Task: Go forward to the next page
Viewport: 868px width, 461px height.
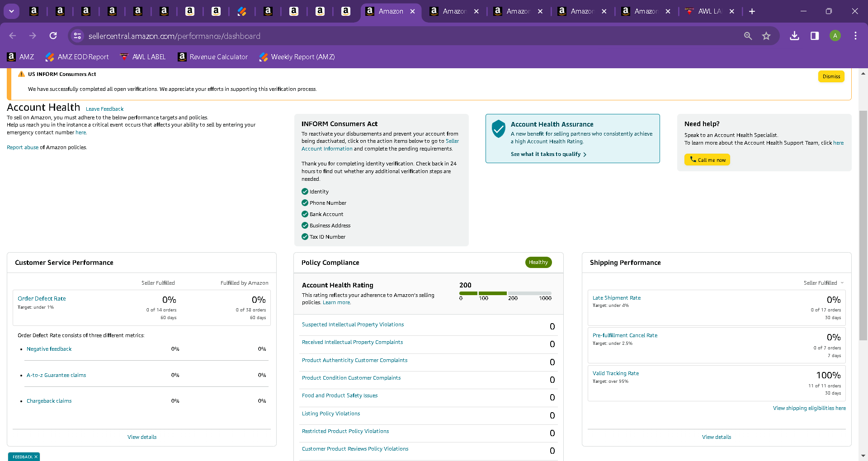Action: (33, 36)
